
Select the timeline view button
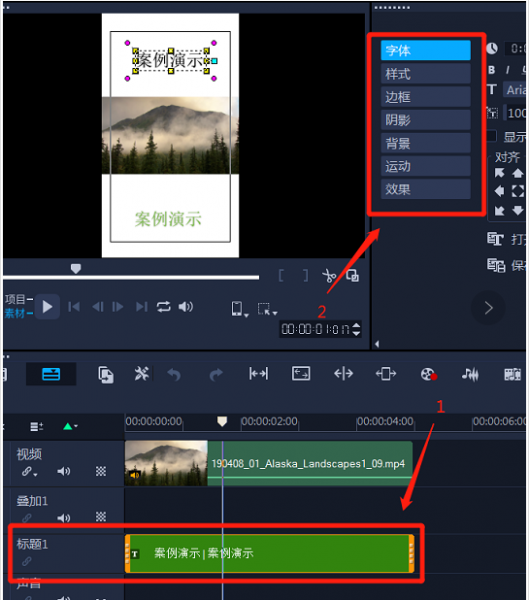tap(51, 374)
